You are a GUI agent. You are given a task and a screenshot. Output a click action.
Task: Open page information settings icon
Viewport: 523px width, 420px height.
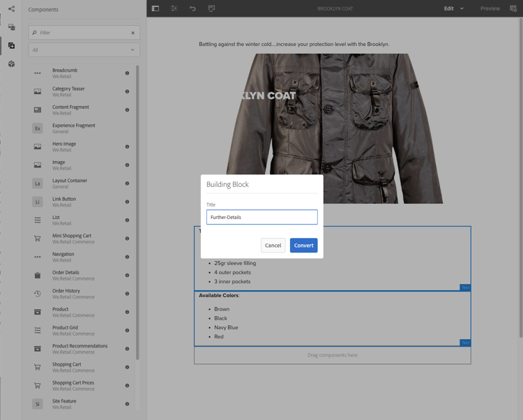pyautogui.click(x=174, y=8)
